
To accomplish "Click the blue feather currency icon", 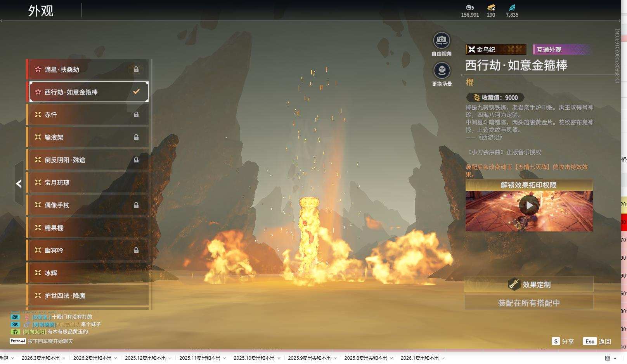I will pos(512,7).
